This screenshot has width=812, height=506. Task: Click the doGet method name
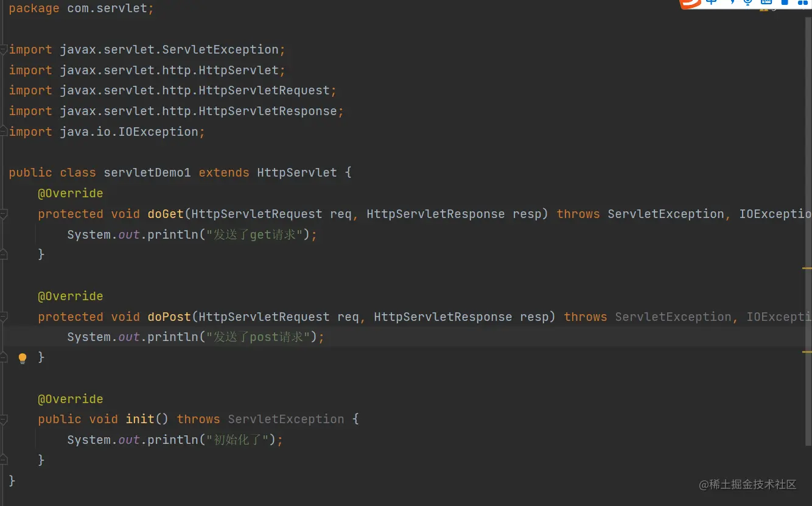(166, 214)
